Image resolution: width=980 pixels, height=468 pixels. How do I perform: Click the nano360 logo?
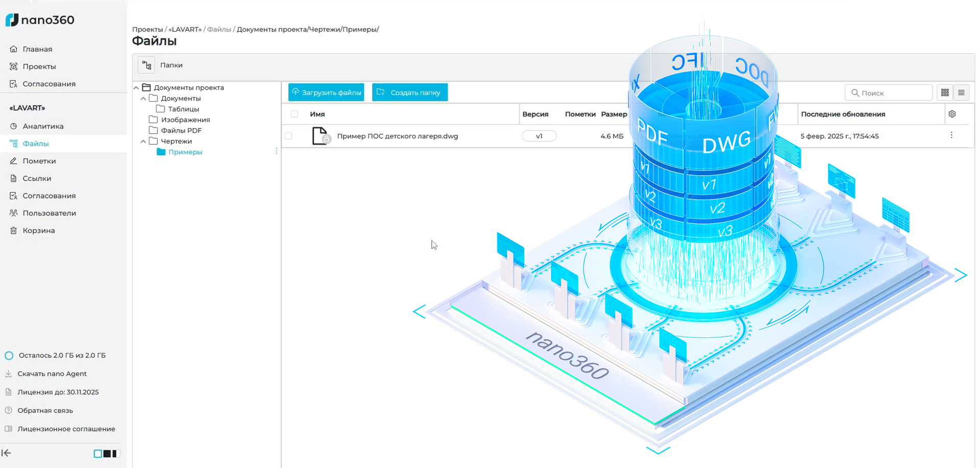click(40, 20)
